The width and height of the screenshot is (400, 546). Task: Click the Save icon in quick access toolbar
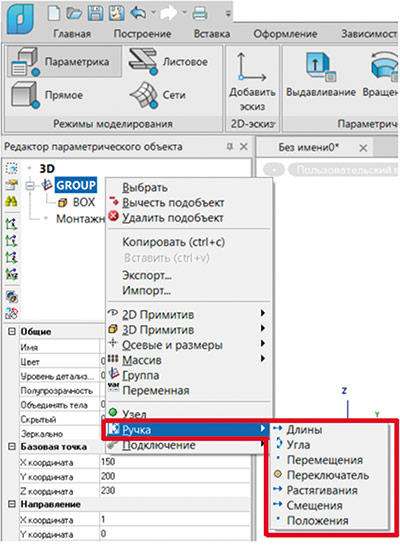click(x=95, y=14)
